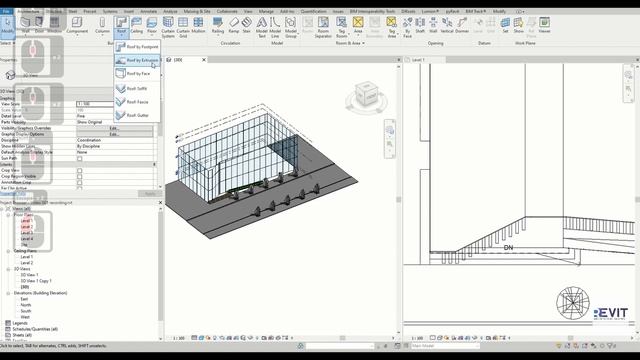
Task: Close the {3D} view tab
Action: pyautogui.click(x=204, y=60)
